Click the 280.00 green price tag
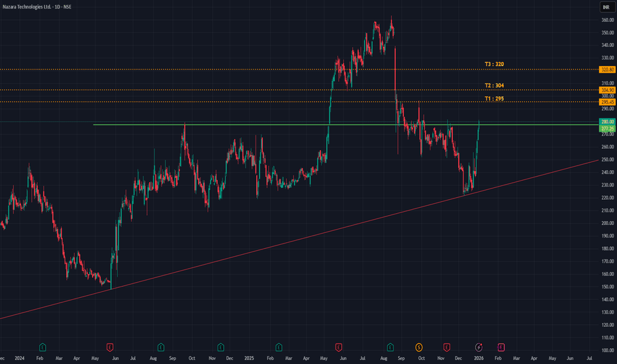Viewport: 617px width, 364px height. click(607, 122)
